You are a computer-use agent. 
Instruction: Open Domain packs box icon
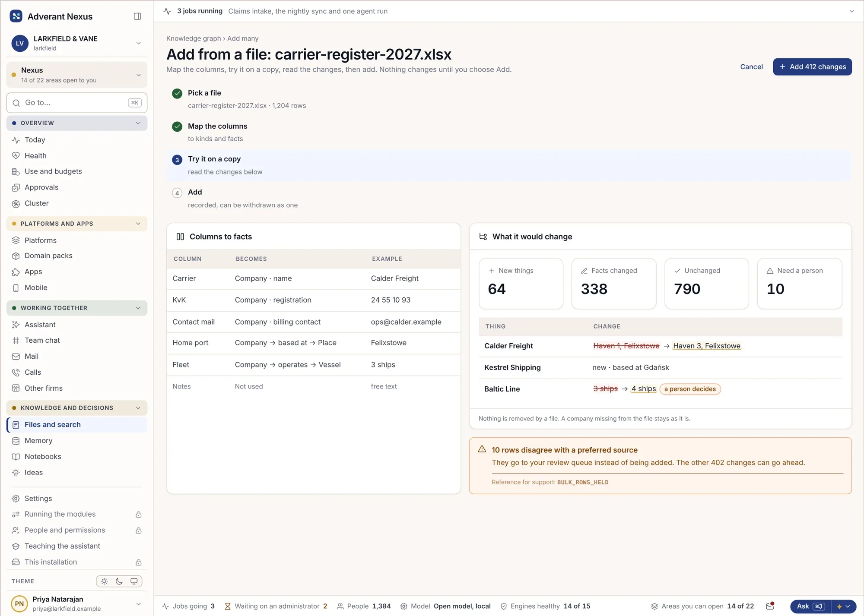[16, 256]
